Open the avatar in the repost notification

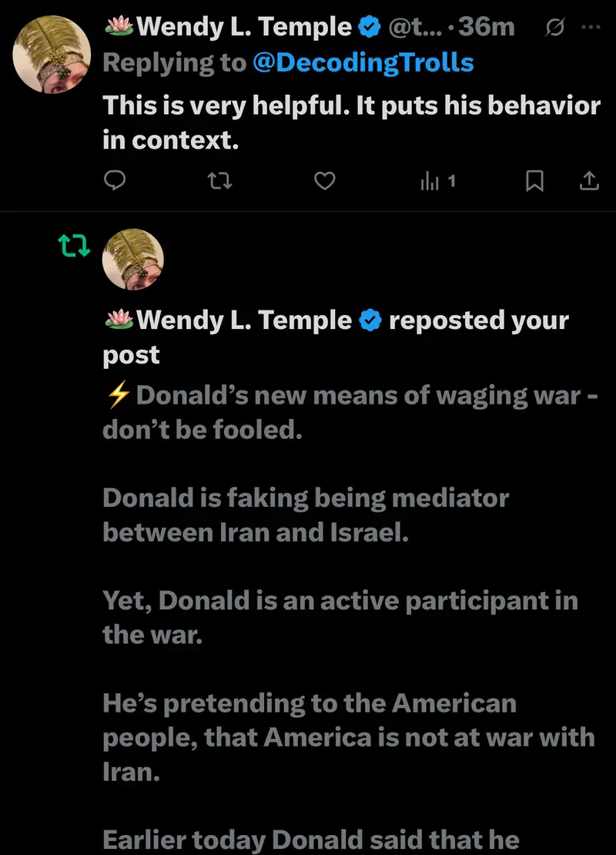click(133, 259)
